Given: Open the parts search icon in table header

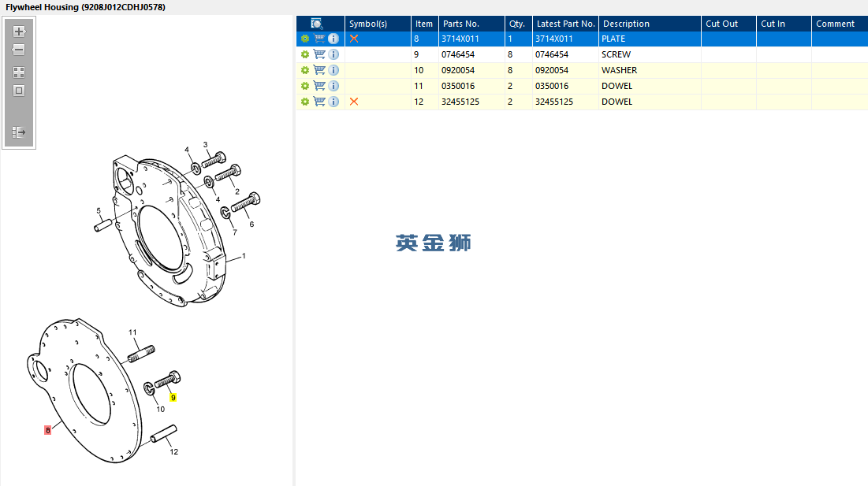Looking at the screenshot, I should [x=317, y=24].
